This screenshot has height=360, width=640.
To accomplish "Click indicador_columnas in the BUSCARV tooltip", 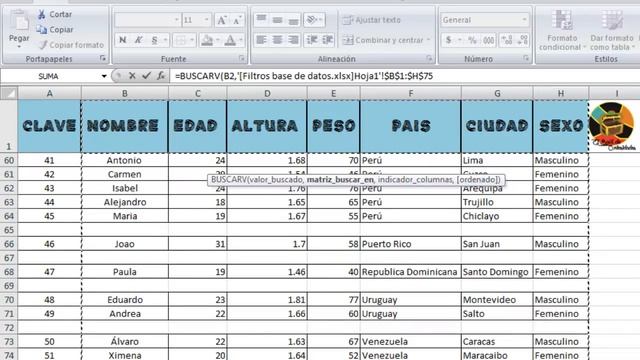I will pyautogui.click(x=415, y=180).
